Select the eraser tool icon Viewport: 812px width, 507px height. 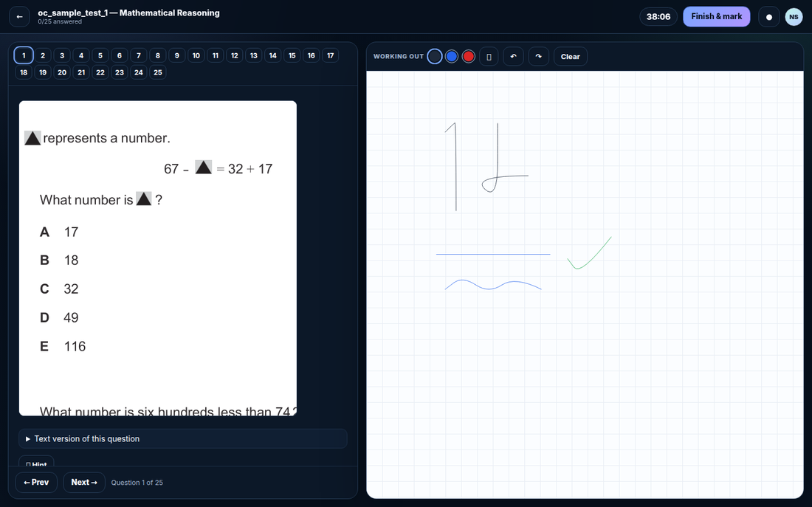(x=489, y=56)
